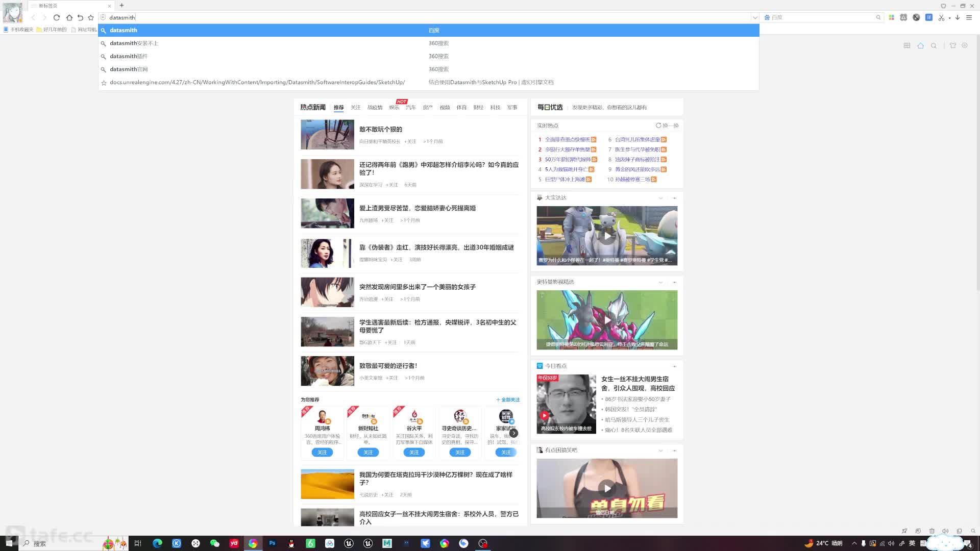Image resolution: width=980 pixels, height=551 pixels.
Task: Open the colorful extensions grid icon
Action: 891,17
